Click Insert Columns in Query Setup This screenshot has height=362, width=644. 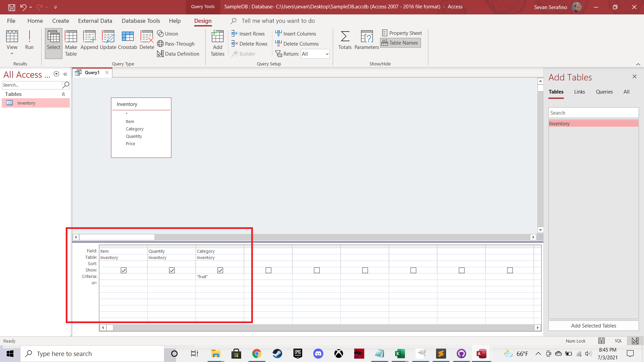(x=296, y=34)
